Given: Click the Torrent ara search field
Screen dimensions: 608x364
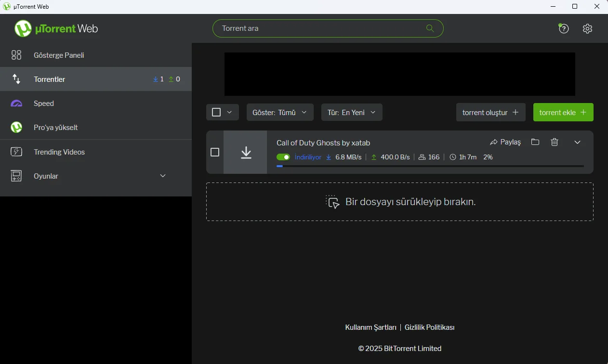Looking at the screenshot, I should pyautogui.click(x=328, y=28).
